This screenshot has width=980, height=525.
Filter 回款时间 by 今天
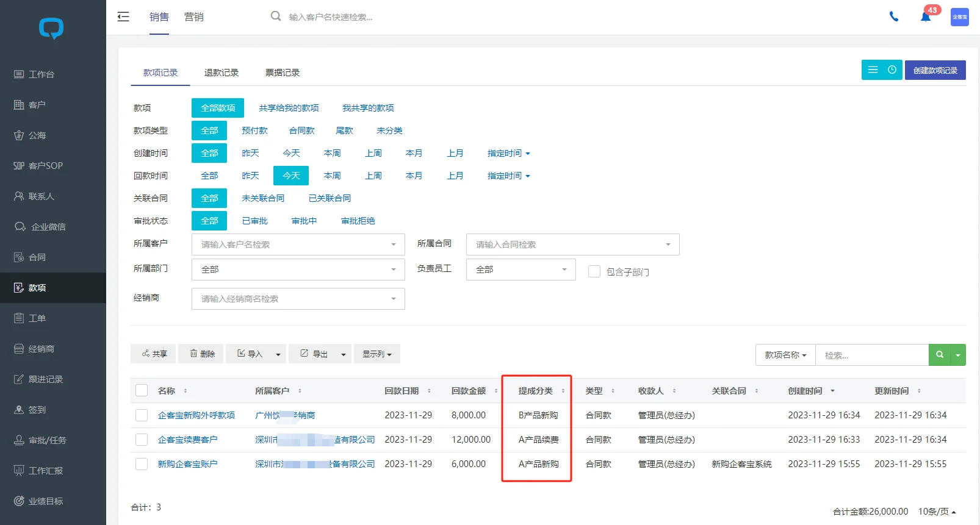point(291,176)
